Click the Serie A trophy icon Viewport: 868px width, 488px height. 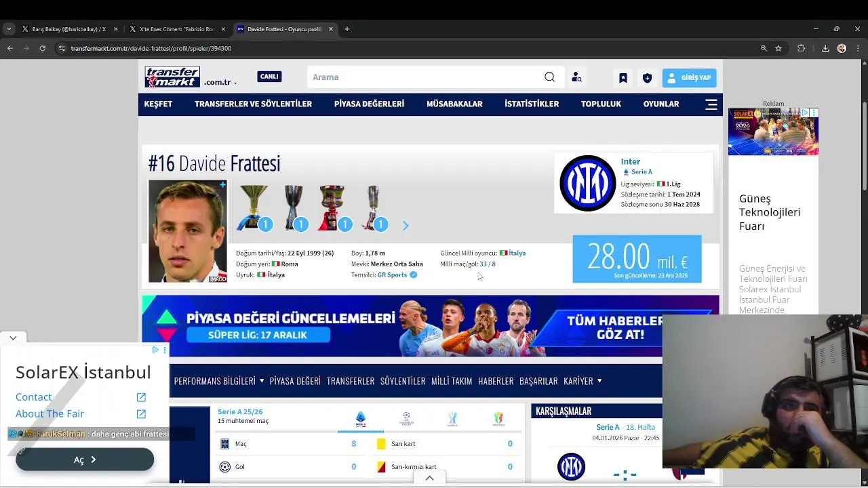(x=254, y=208)
